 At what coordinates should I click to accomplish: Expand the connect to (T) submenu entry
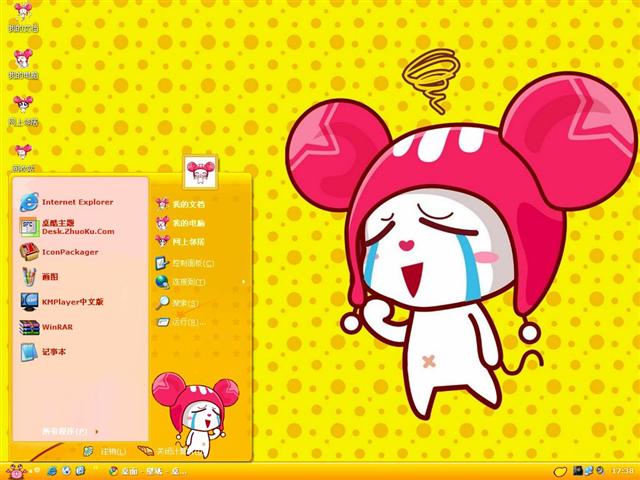coord(180,282)
